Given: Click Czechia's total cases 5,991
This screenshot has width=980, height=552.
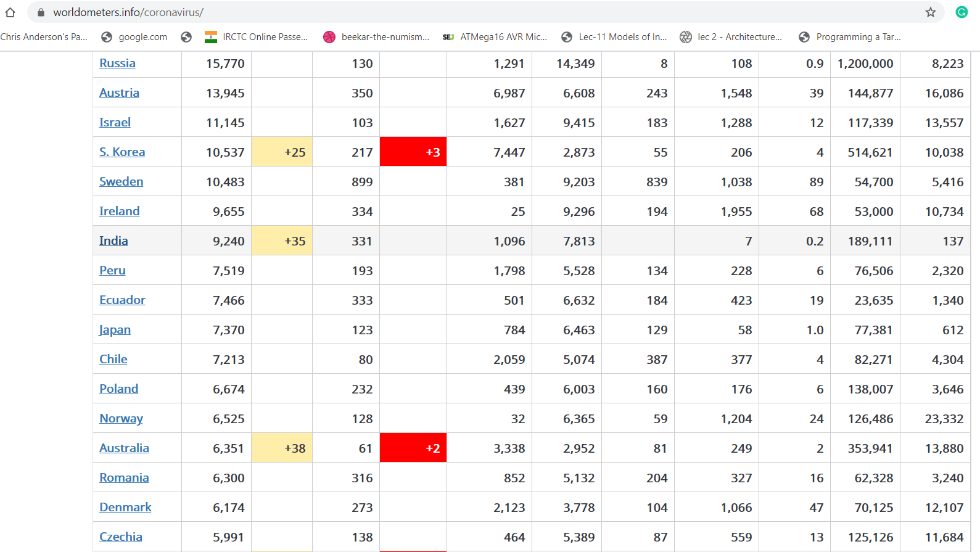Looking at the screenshot, I should [229, 537].
